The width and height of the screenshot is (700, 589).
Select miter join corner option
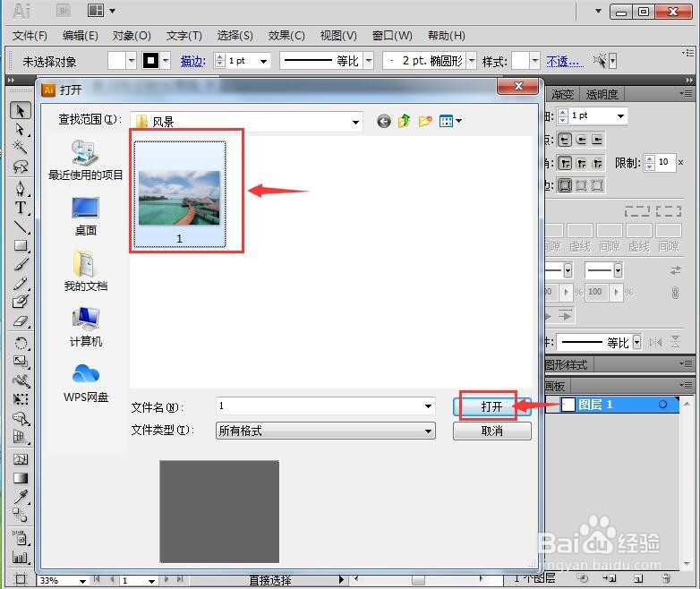click(565, 163)
